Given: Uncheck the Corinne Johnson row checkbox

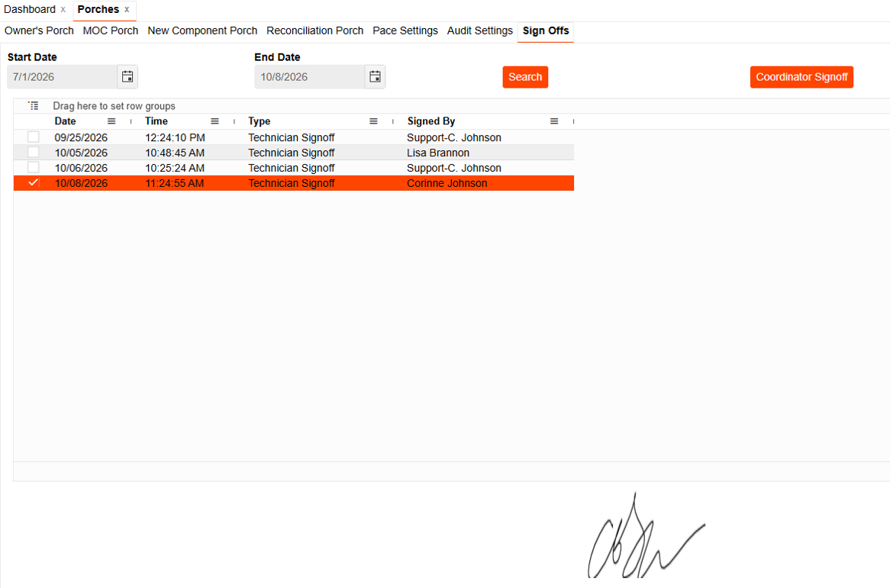Looking at the screenshot, I should tap(34, 182).
